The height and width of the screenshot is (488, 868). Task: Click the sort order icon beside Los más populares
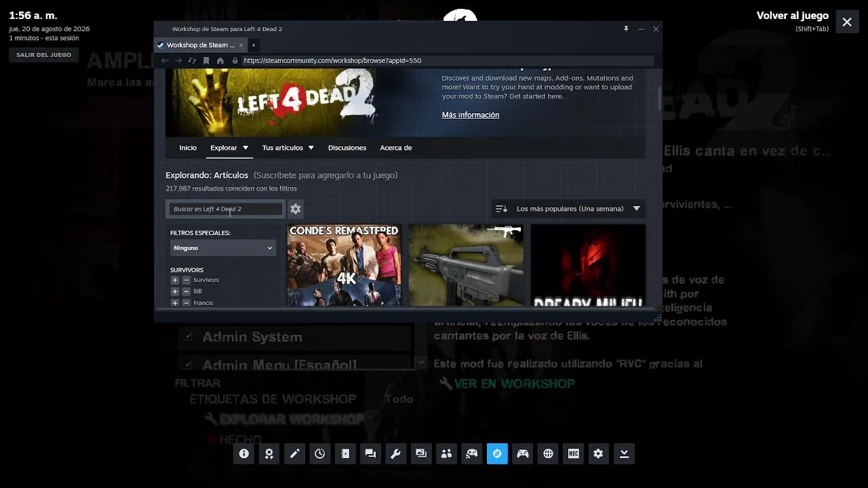click(501, 209)
